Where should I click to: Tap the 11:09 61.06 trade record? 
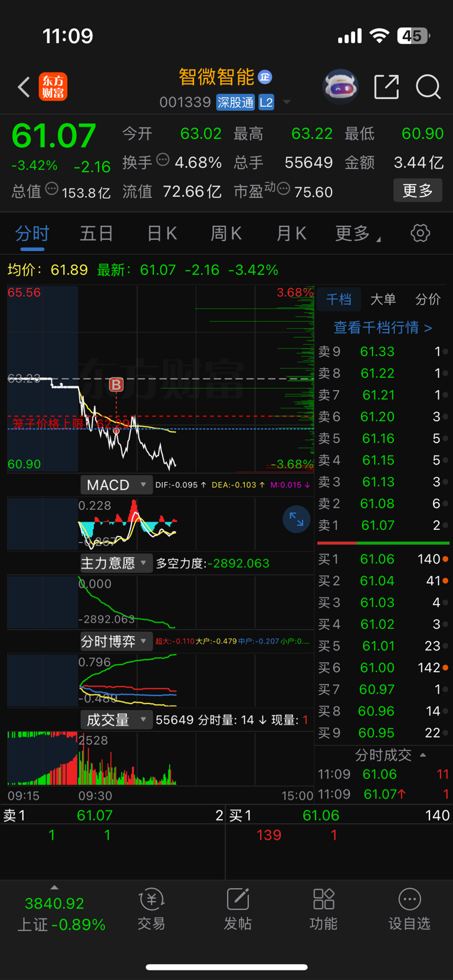(x=383, y=774)
